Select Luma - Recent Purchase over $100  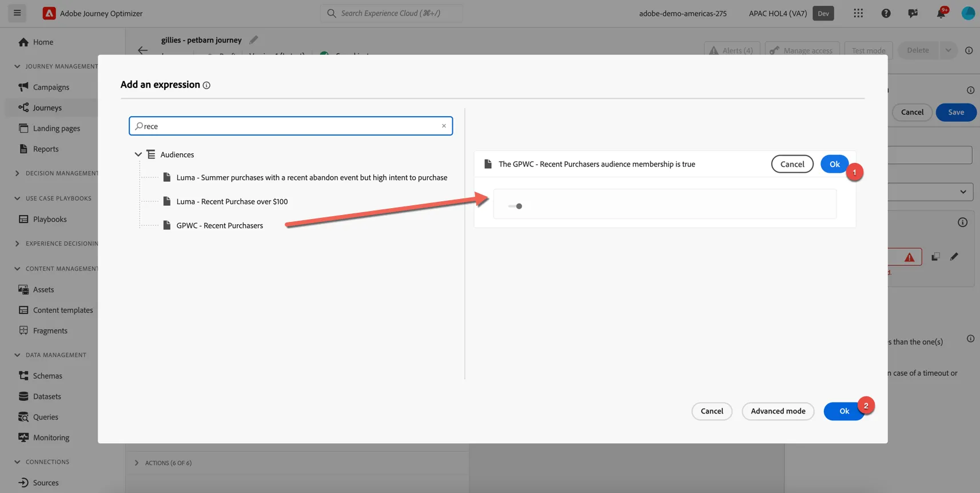click(x=232, y=201)
